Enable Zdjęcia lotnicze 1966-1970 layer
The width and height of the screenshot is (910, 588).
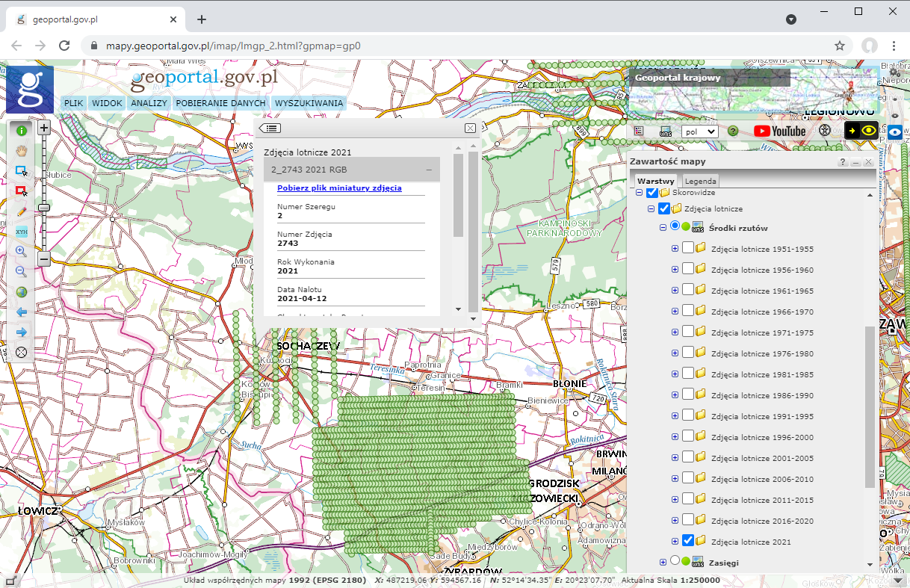point(688,312)
